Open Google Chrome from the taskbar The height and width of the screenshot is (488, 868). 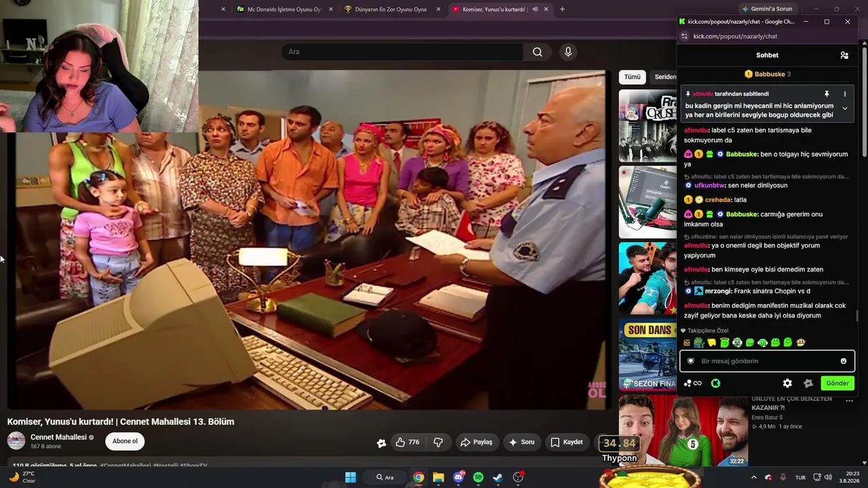point(418,477)
